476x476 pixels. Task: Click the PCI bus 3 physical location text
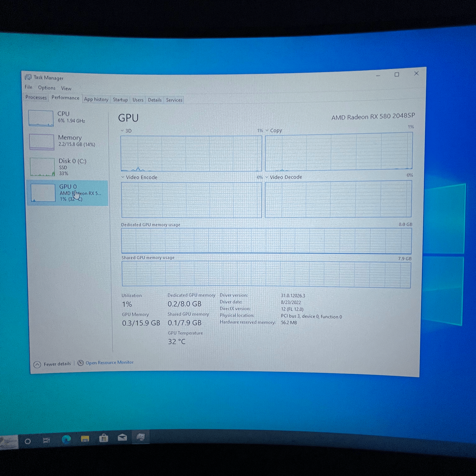coord(311,316)
